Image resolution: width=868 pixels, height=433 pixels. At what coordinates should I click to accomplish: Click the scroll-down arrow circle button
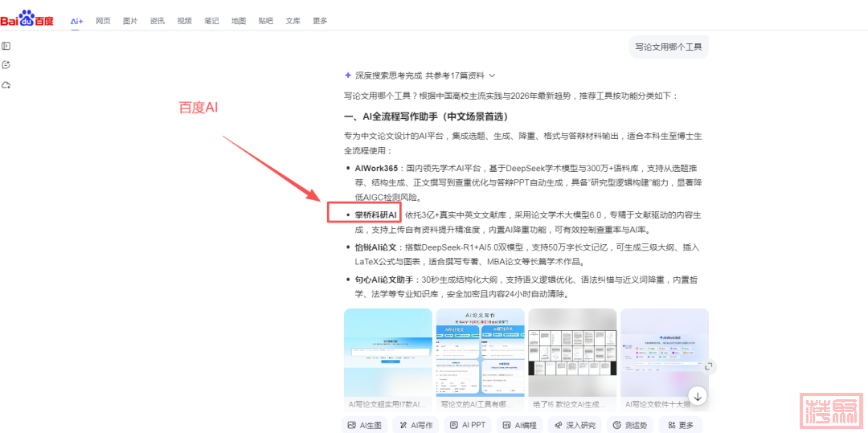coord(697,395)
